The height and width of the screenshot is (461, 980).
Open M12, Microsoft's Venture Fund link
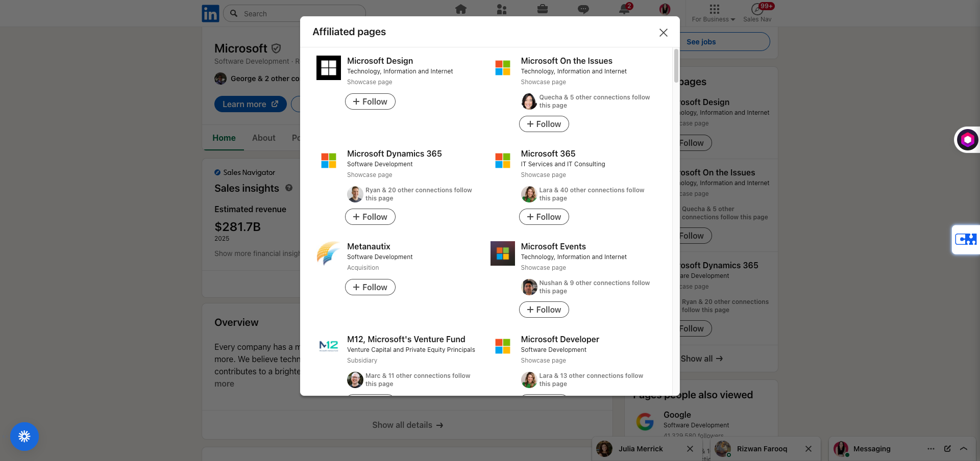tap(406, 339)
